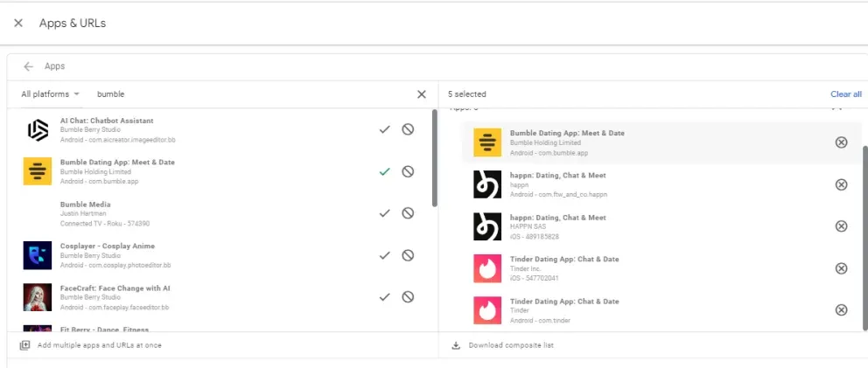
Task: Click AI Chat: Chatbot Assistant title text
Action: (107, 121)
